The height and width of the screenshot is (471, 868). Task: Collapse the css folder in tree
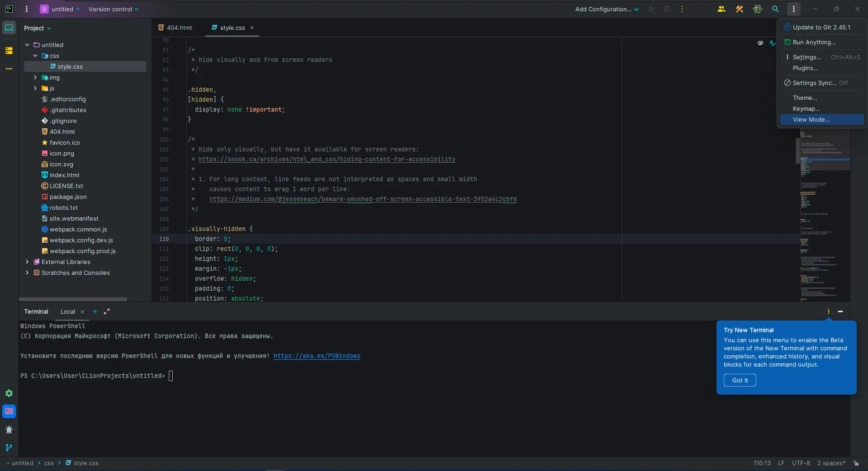click(35, 56)
